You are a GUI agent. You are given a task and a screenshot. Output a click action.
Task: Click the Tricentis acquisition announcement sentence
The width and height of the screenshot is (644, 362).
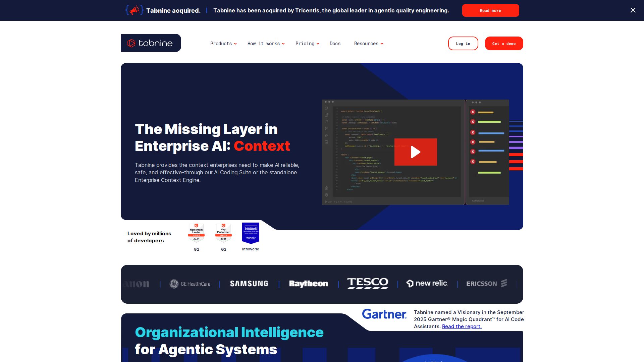[331, 10]
